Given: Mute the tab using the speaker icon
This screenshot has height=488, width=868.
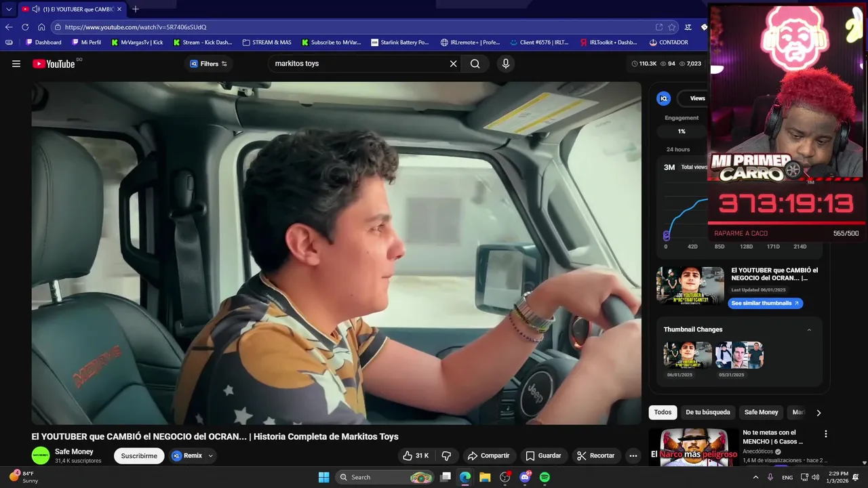Looking at the screenshot, I should 35,9.
